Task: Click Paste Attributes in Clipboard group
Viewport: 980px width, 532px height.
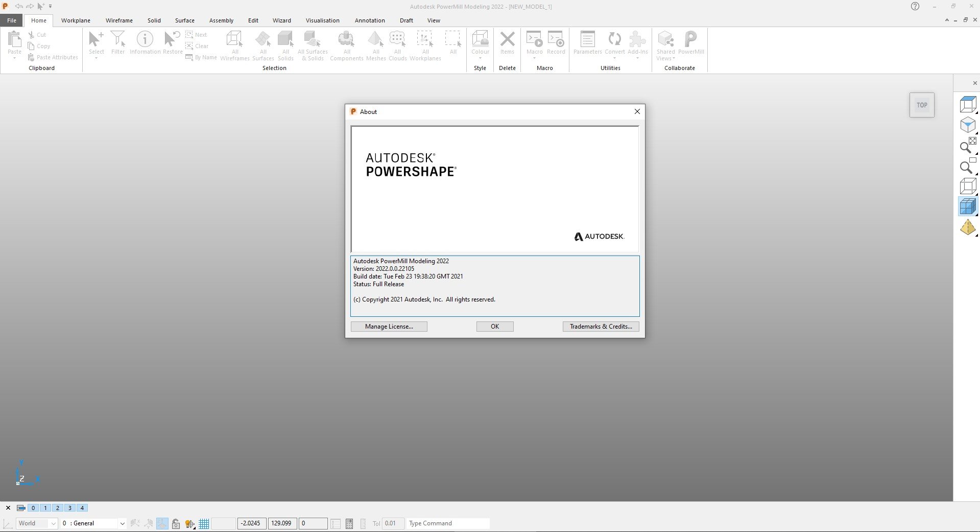Action: pos(53,57)
